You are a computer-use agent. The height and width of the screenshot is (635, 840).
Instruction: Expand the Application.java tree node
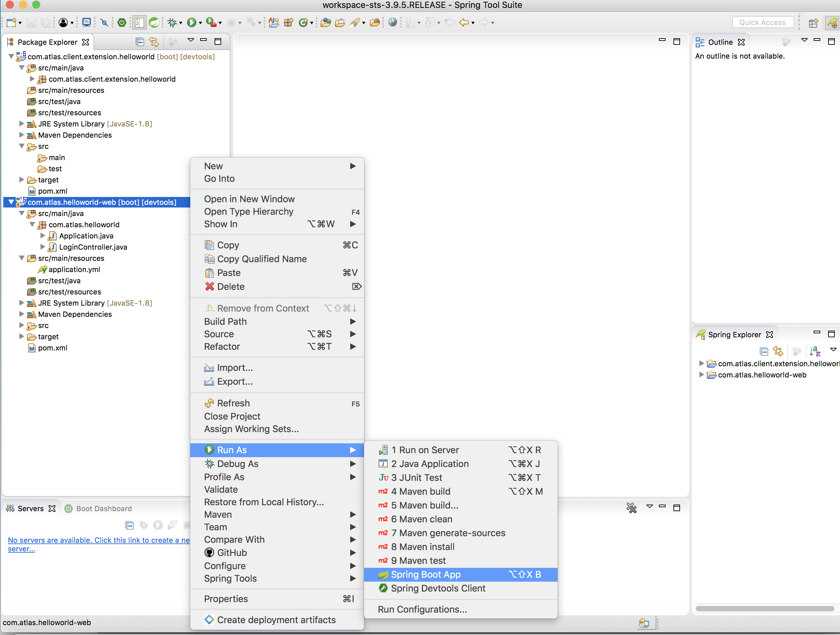pyautogui.click(x=42, y=235)
